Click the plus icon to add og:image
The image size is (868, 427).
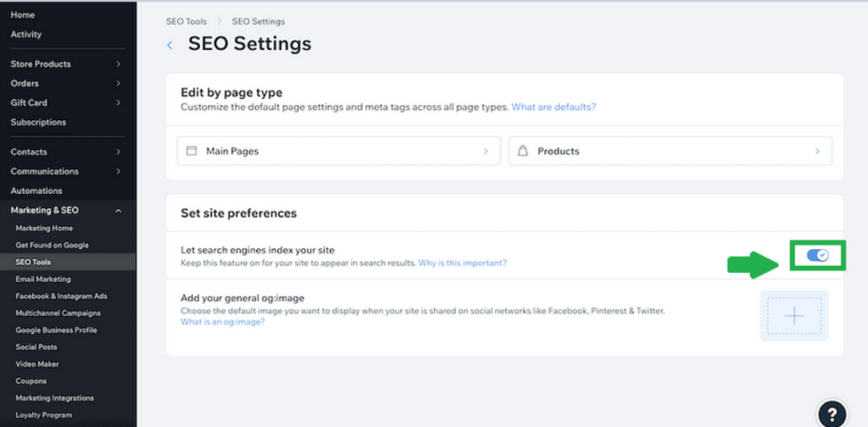point(794,316)
